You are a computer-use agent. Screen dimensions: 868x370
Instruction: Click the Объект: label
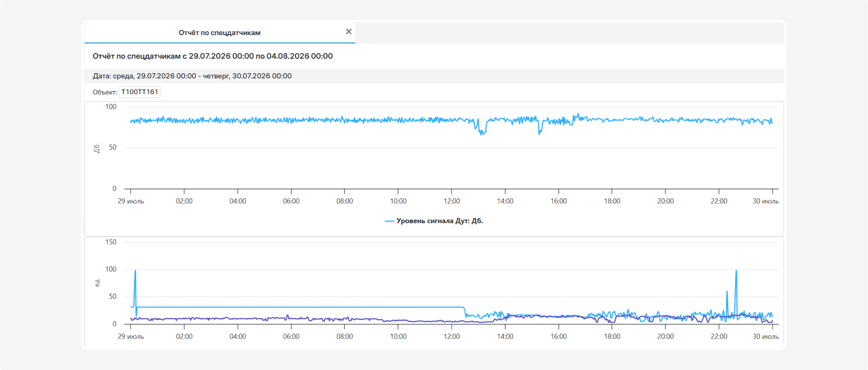point(105,92)
